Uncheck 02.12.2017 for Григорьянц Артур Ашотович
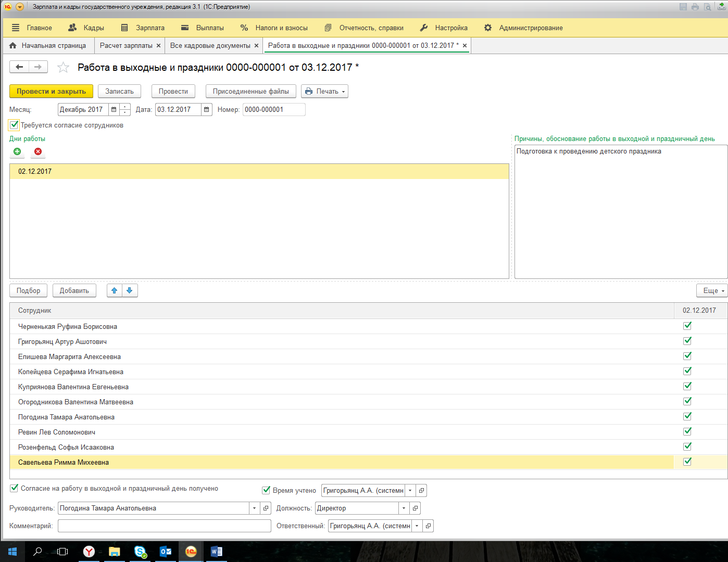This screenshot has height=562, width=728. (687, 341)
